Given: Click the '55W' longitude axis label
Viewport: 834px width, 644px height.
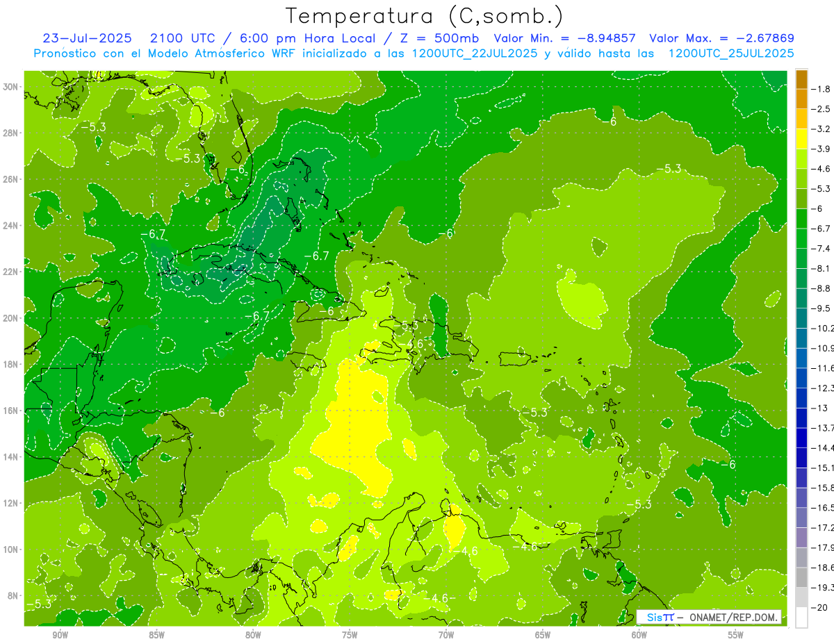Looking at the screenshot, I should coord(736,636).
